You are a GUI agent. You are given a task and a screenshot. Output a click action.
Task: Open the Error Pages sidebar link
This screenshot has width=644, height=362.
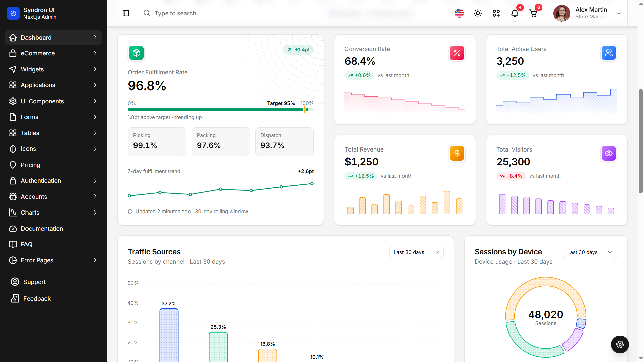[x=53, y=260]
